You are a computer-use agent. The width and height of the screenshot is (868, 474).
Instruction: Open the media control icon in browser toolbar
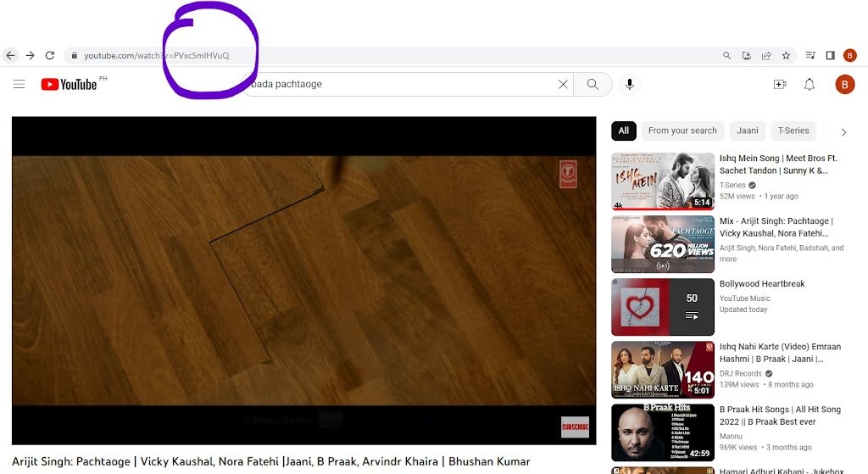(x=810, y=55)
